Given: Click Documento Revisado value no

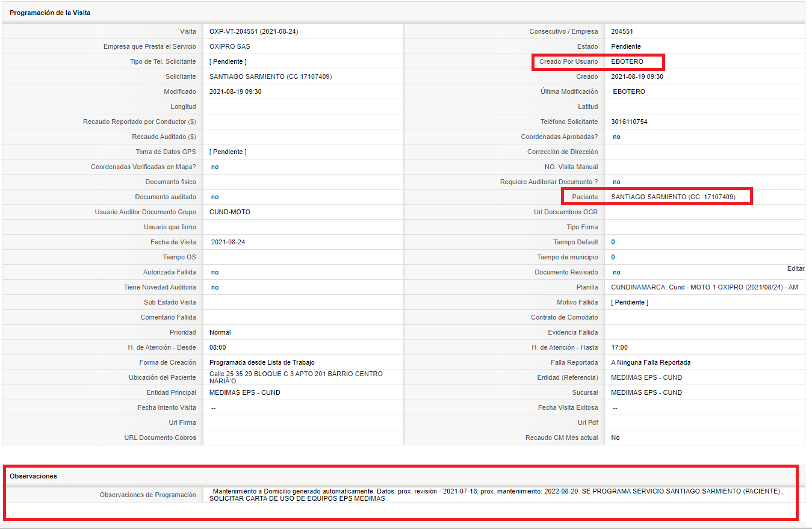Looking at the screenshot, I should 616,272.
